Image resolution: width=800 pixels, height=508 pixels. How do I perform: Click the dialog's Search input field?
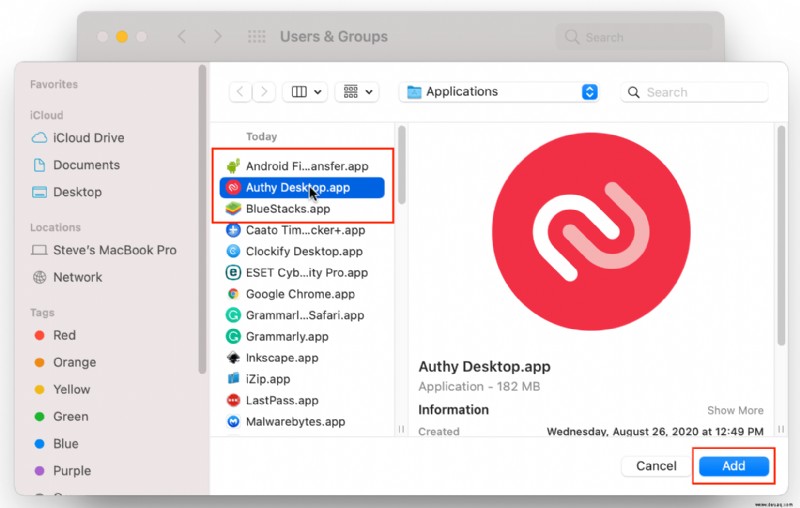point(694,92)
